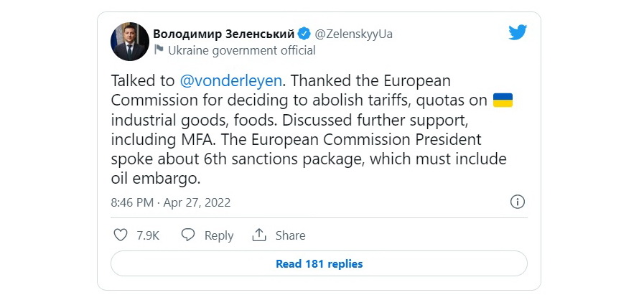Click the Read 181 replies button
This screenshot has width=644, height=305.
(319, 263)
